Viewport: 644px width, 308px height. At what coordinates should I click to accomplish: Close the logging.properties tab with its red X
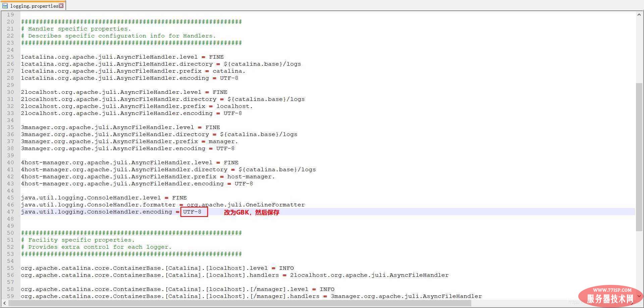pos(61,6)
